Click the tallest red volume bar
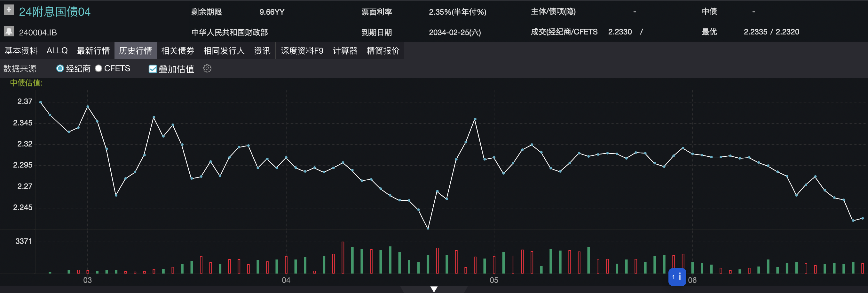Viewport: 868px width, 293px height. tap(343, 257)
